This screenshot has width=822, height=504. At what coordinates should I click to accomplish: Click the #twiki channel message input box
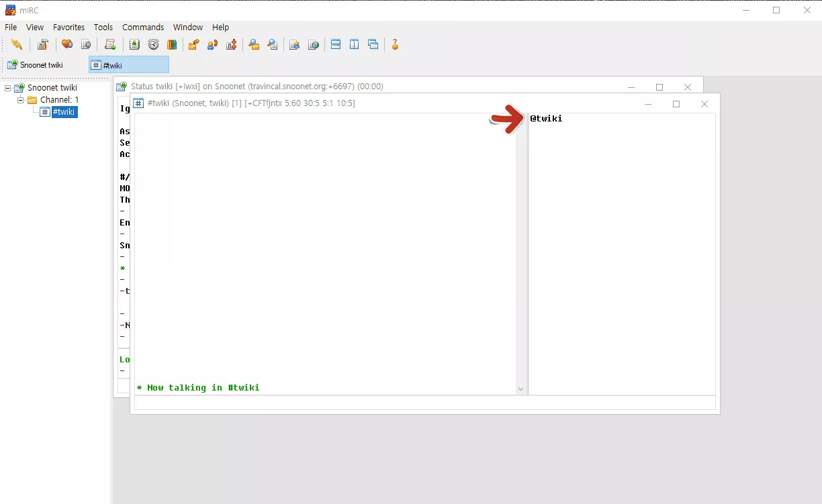click(x=424, y=403)
